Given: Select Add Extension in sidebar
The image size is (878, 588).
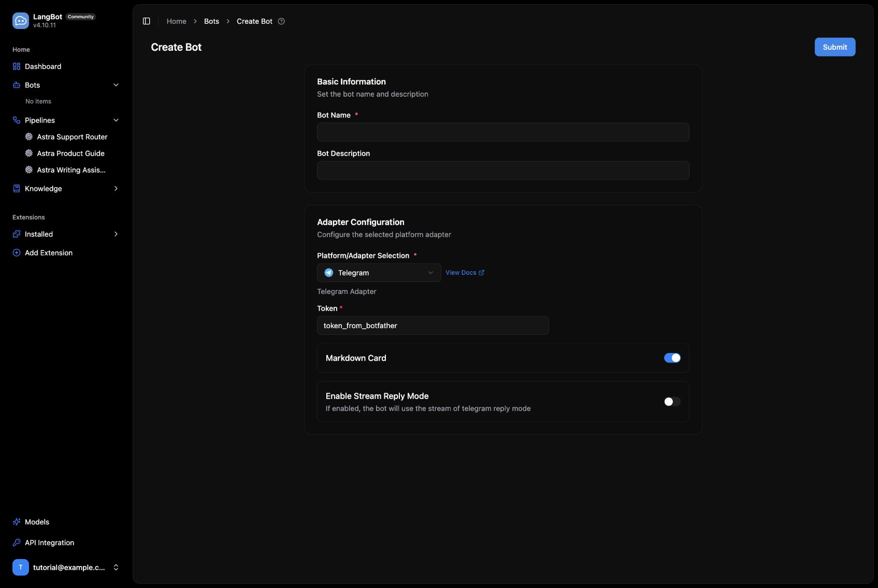Looking at the screenshot, I should [66, 253].
